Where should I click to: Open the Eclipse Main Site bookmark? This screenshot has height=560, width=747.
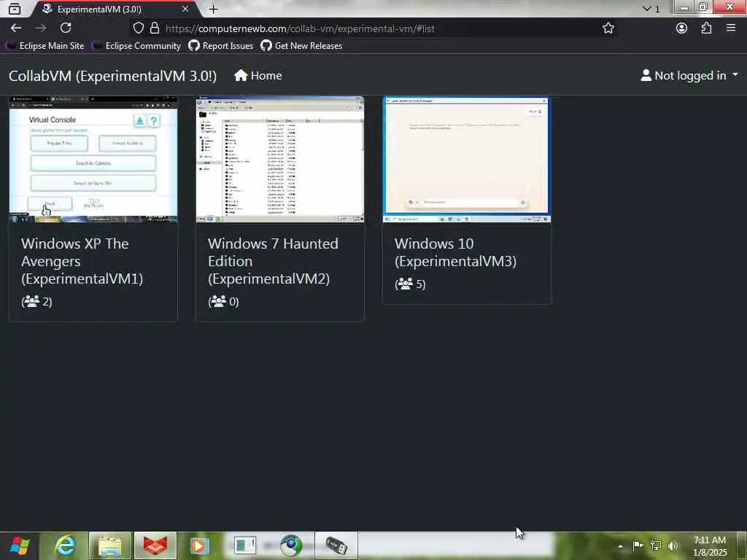tap(45, 46)
